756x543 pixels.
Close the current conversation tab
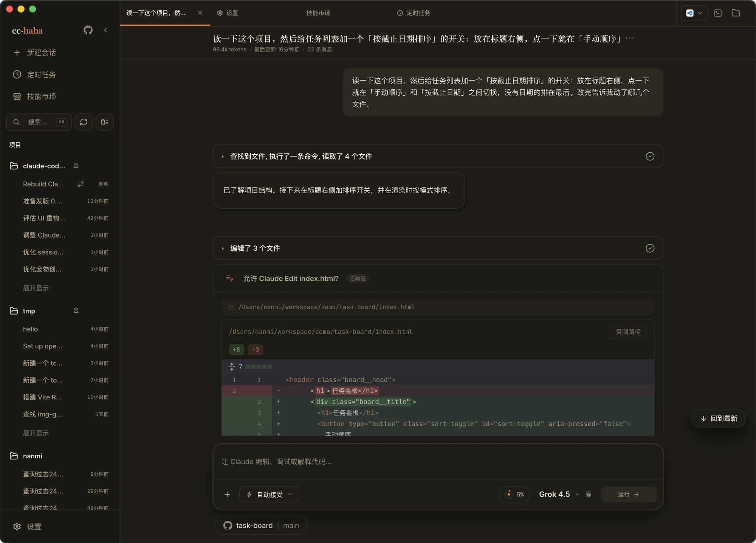(200, 13)
